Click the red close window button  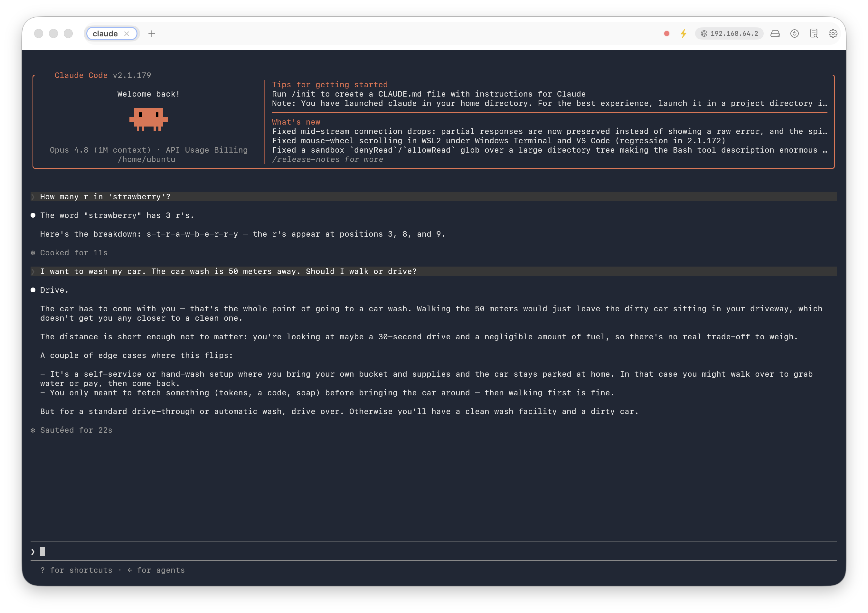(x=39, y=33)
